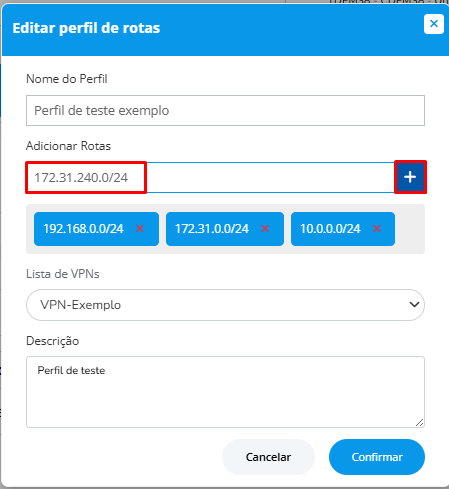Screen dimensions: 449x489
Task: Focus the Nome do Perfil text field
Action: pyautogui.click(x=225, y=110)
